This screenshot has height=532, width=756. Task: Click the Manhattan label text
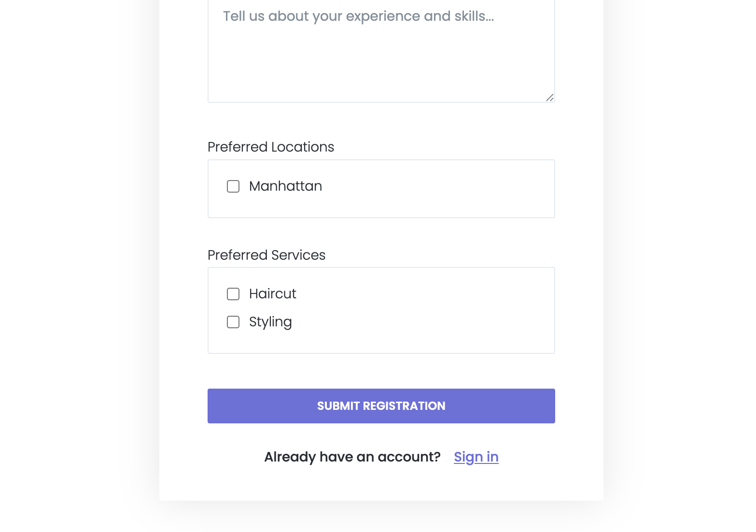[x=285, y=186]
